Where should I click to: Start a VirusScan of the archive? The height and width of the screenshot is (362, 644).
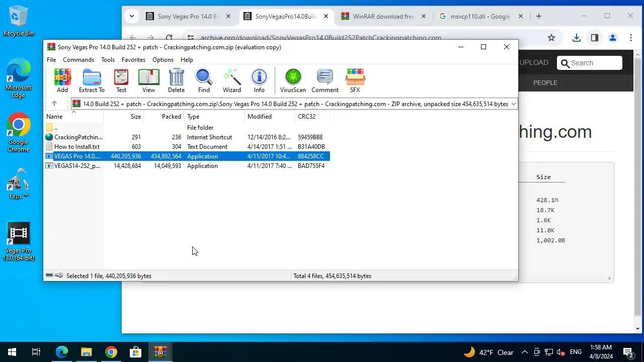(x=293, y=81)
